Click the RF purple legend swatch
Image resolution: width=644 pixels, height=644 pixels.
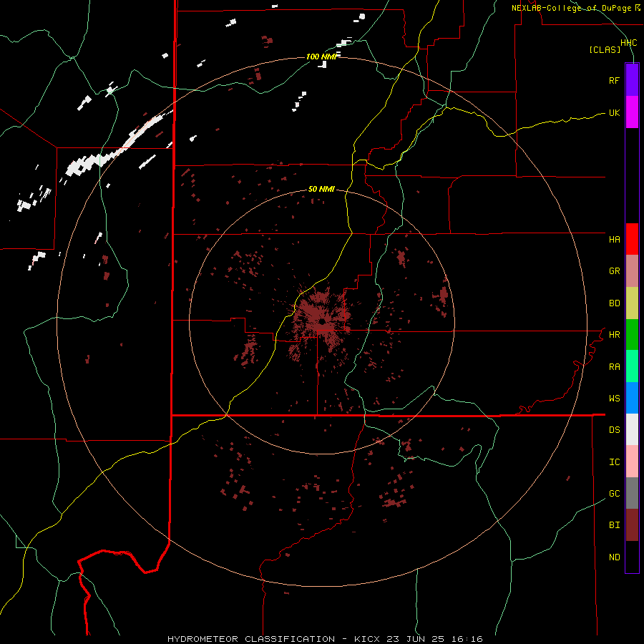(632, 80)
